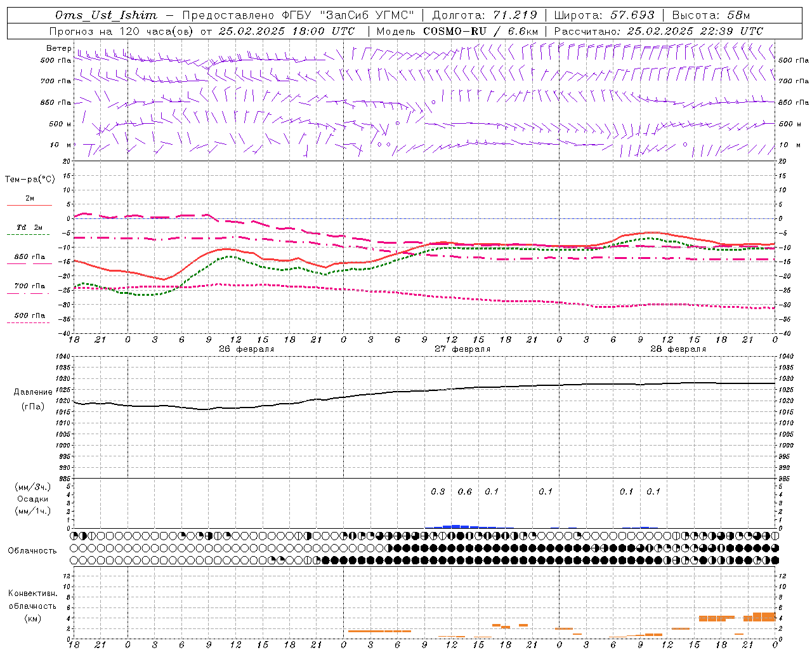The image size is (812, 650).
Task: Click the dotted pink line sample under 500 гПа legend
Action: (x=29, y=323)
